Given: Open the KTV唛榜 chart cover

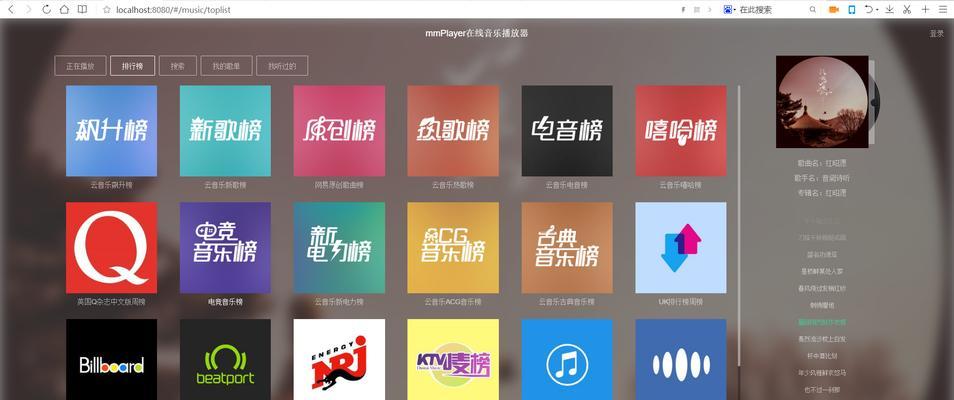Looking at the screenshot, I should point(453,359).
